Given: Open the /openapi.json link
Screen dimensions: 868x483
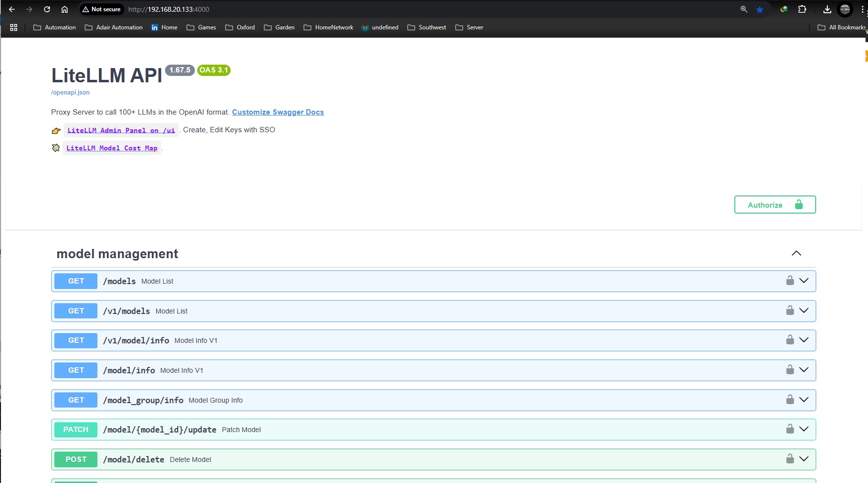Looking at the screenshot, I should pyautogui.click(x=70, y=93).
